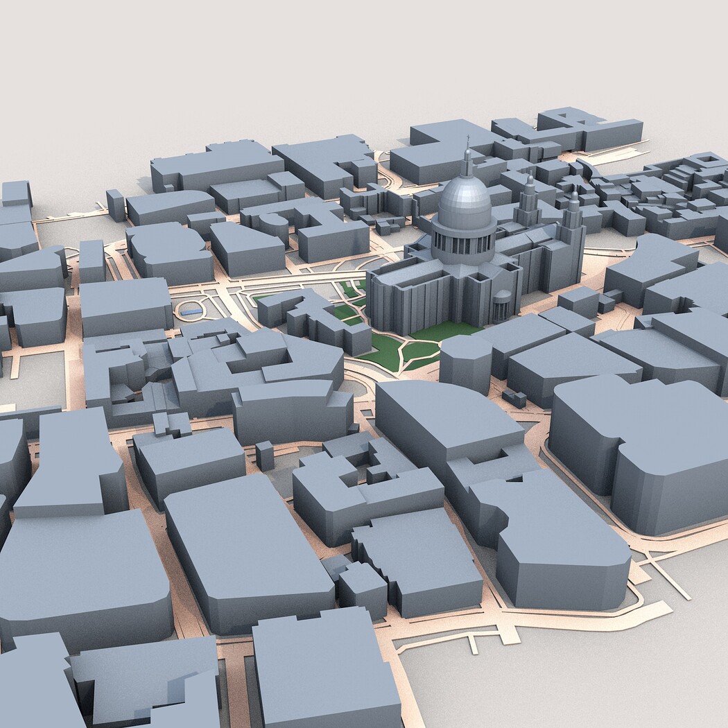This screenshot has height=728, width=728.
Task: Select the cross-topped spire above the dome
Action: tap(468, 155)
